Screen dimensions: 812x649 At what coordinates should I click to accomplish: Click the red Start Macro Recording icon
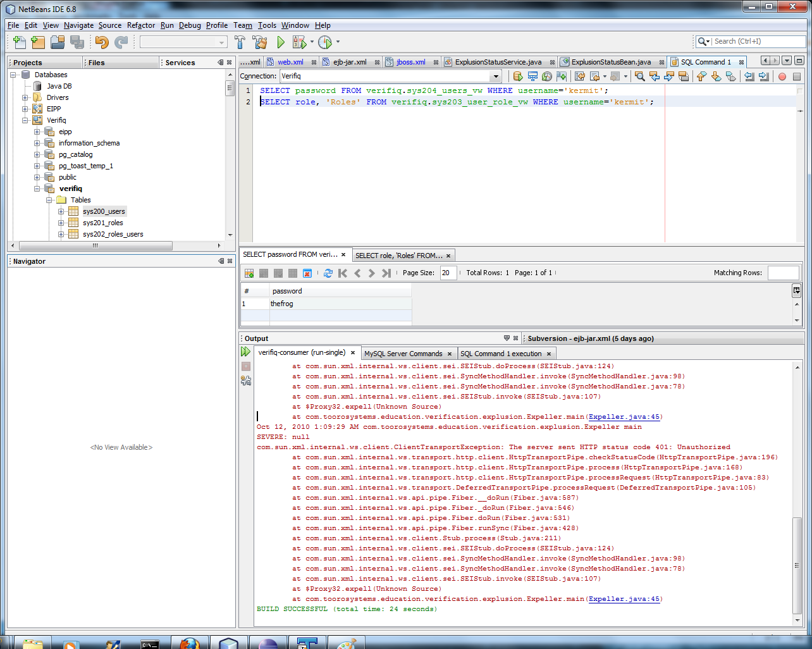782,77
